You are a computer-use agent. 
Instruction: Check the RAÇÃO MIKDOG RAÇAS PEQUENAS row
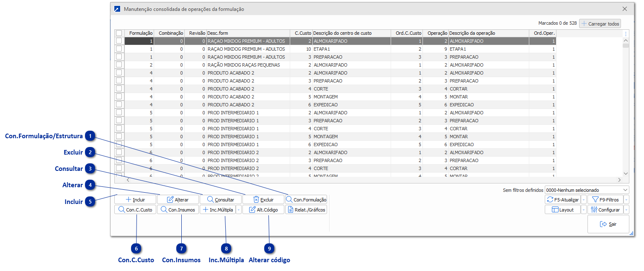pos(119,65)
